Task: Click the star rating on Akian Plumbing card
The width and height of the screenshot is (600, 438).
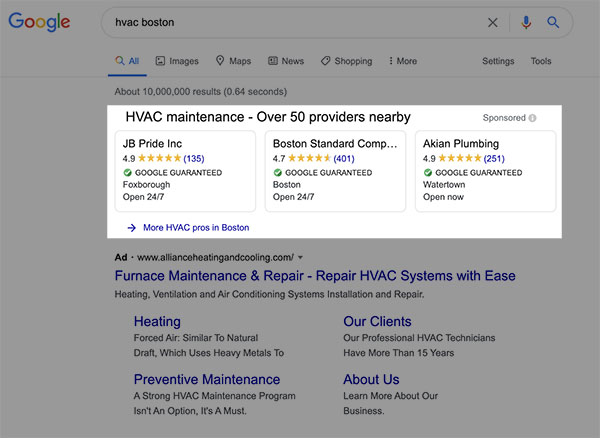Action: point(460,158)
